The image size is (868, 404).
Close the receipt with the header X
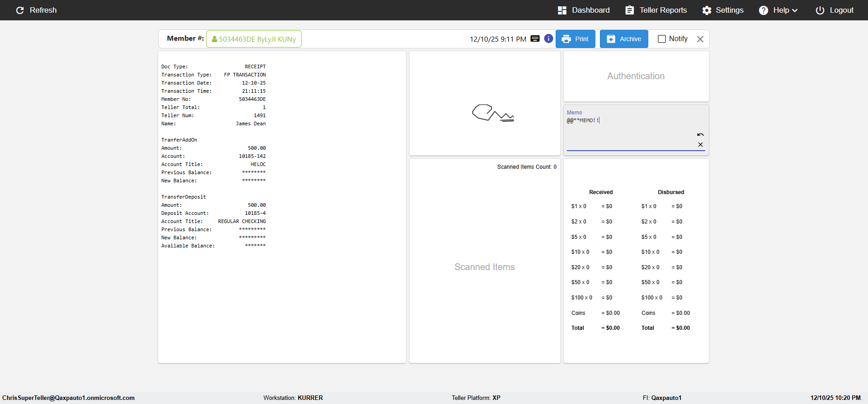coord(700,39)
